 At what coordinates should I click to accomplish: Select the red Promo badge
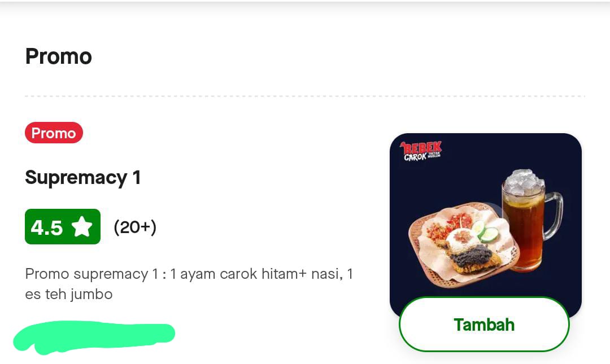tap(54, 133)
